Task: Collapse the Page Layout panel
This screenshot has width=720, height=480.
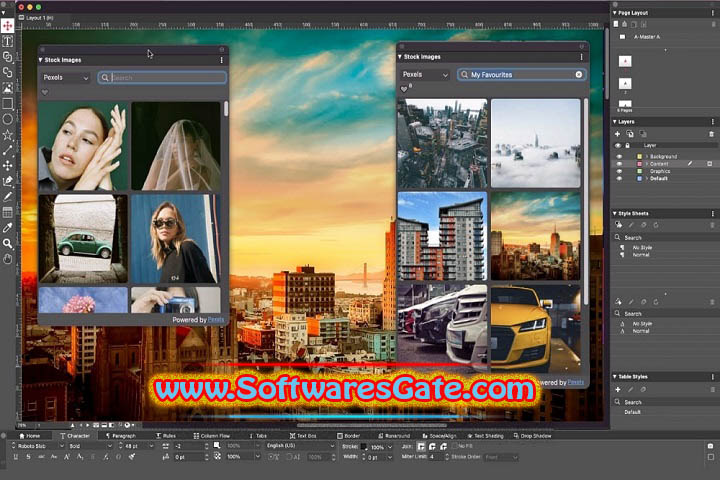Action: (615, 13)
